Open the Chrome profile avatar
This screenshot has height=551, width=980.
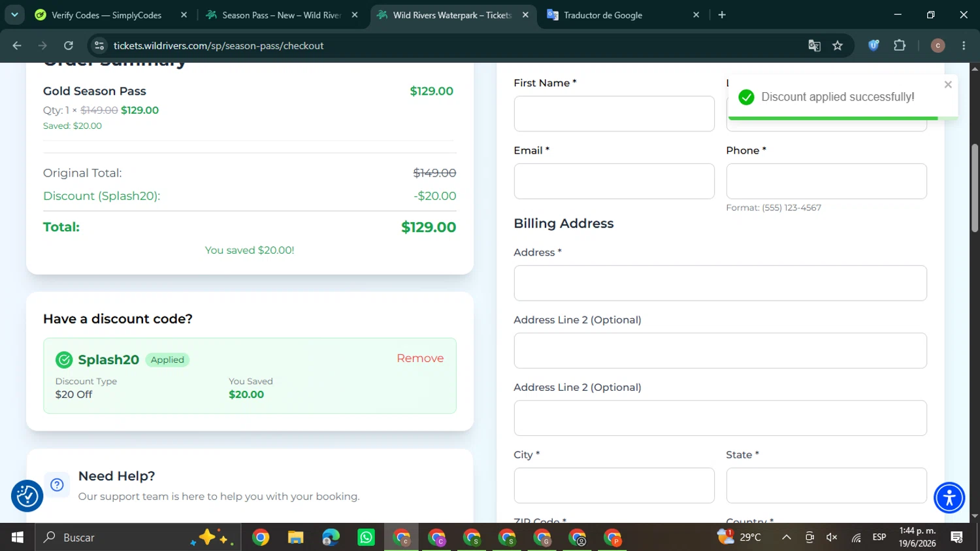938,46
